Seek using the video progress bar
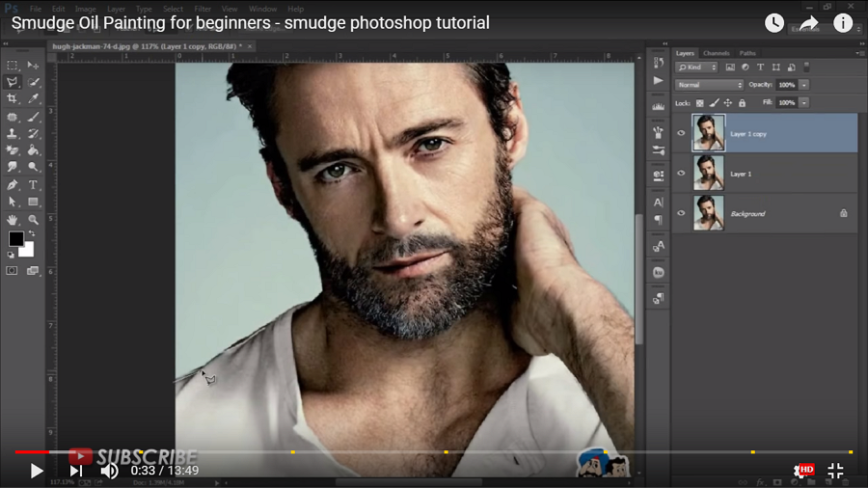Viewport: 868px width, 488px height. [x=433, y=452]
